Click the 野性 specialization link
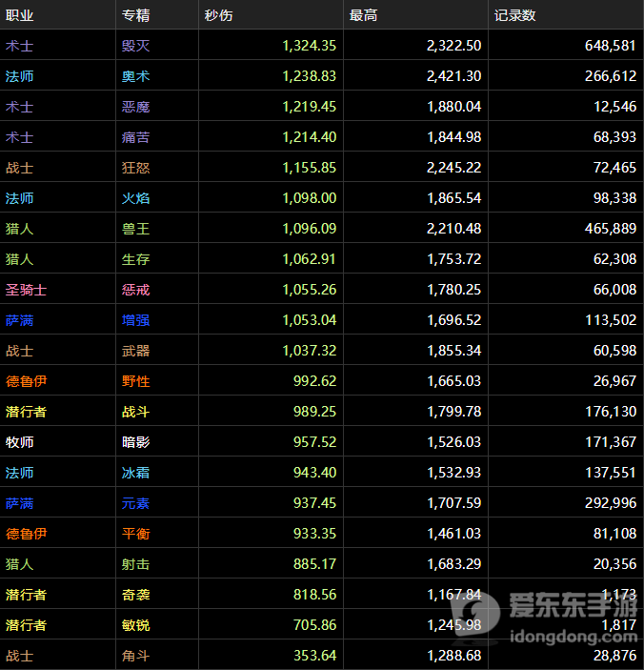644x670 pixels. (135, 381)
